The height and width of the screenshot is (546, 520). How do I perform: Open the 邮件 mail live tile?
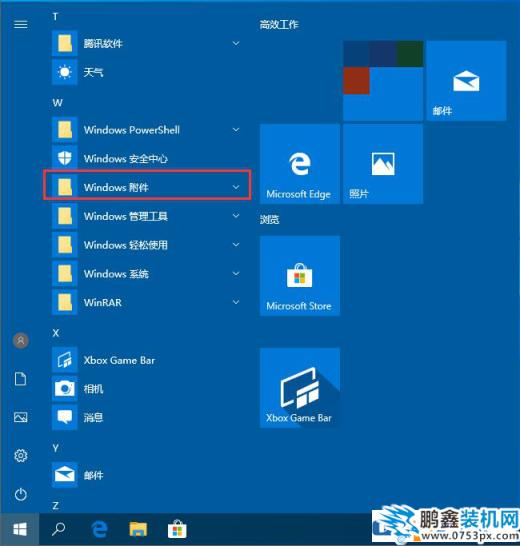(466, 81)
